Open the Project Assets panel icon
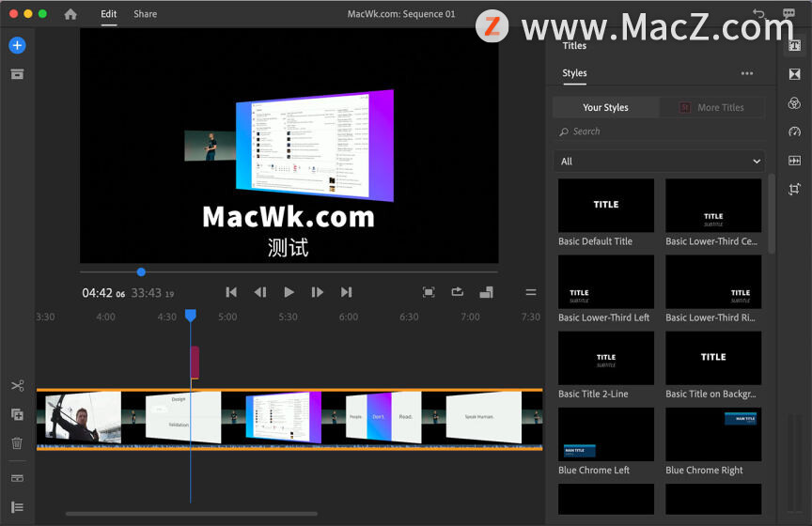 [17, 74]
